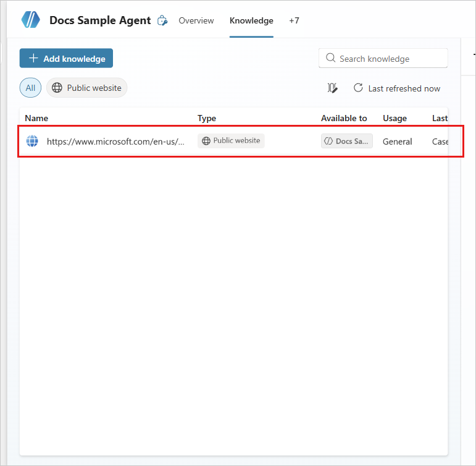Screen dimensions: 476x466
Task: Click the Docs Sample Agent title
Action: [x=100, y=20]
